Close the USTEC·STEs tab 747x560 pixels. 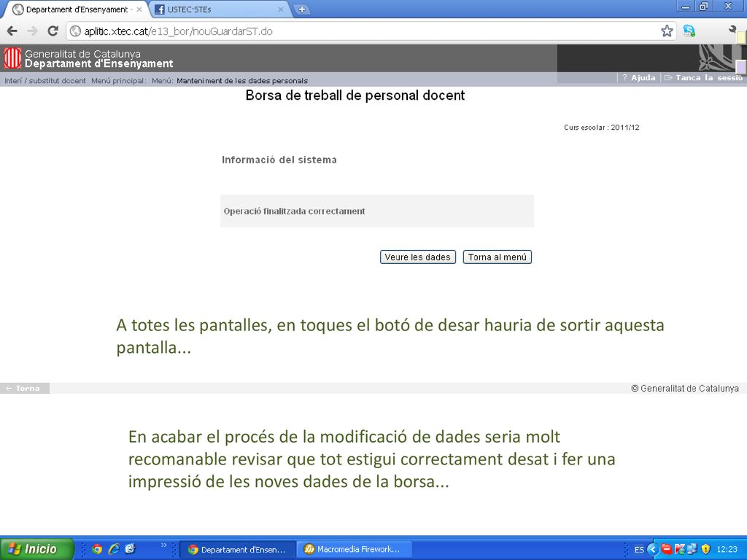[281, 9]
